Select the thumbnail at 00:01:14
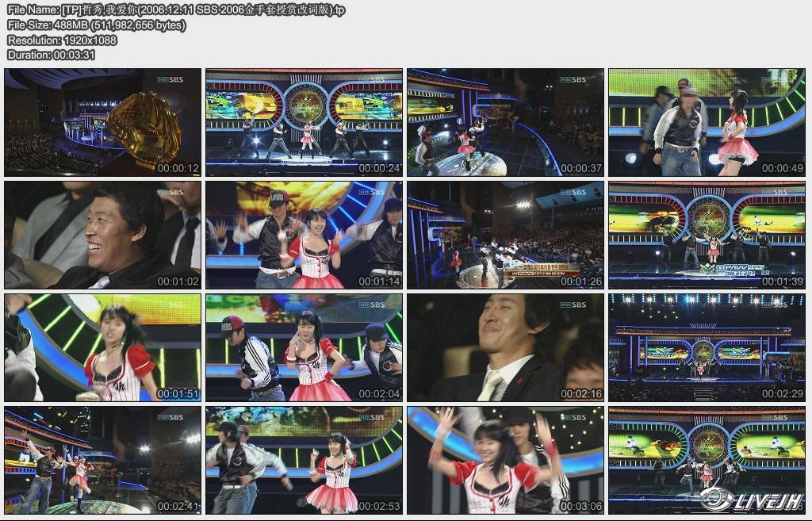Screen dimensions: 812x521 304,235
